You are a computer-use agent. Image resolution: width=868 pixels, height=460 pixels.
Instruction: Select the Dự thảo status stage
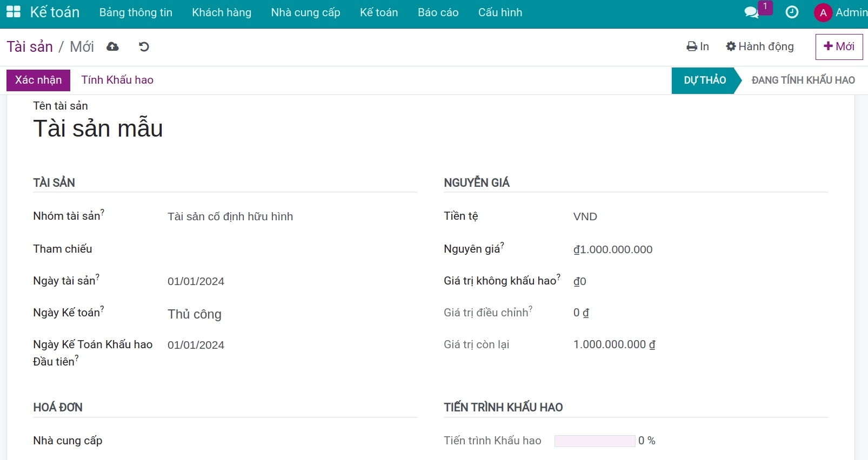tap(705, 80)
